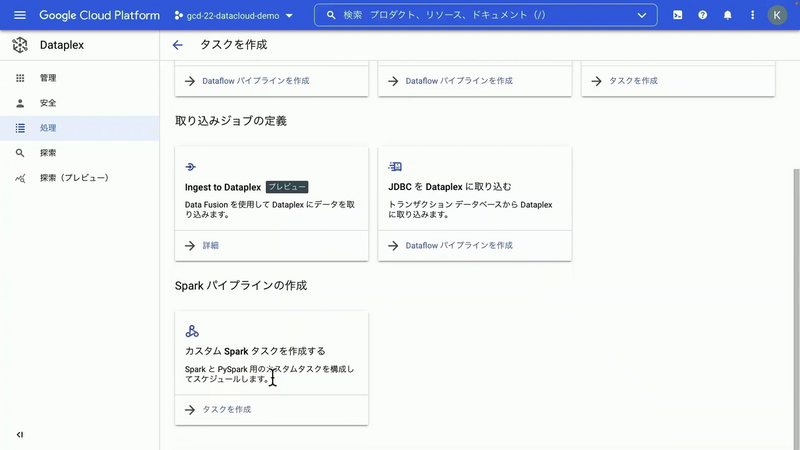Click the 取り込みジョブの定義 section heading
Screen dimensions: 800x450
coord(231,121)
